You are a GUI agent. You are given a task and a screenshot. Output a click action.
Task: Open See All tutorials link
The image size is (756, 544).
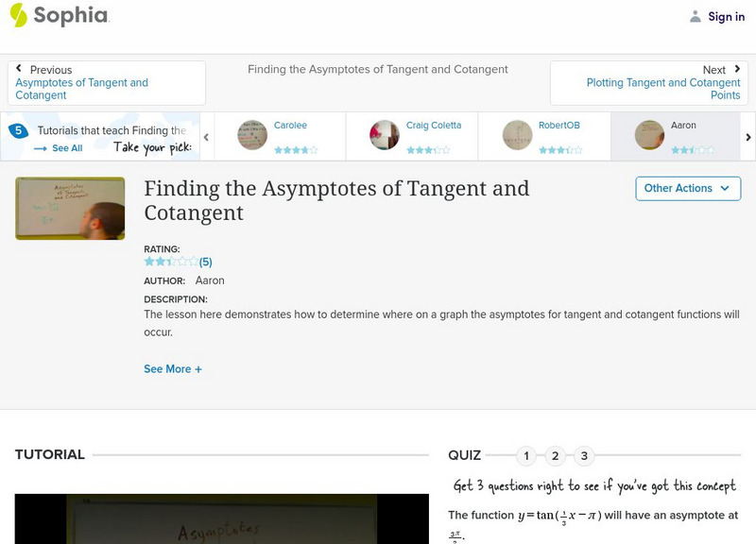[68, 148]
